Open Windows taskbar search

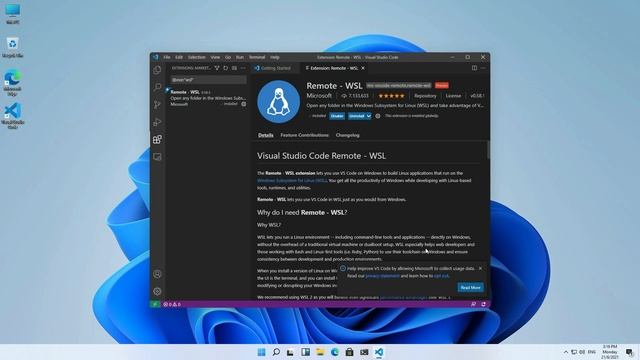coord(276,352)
